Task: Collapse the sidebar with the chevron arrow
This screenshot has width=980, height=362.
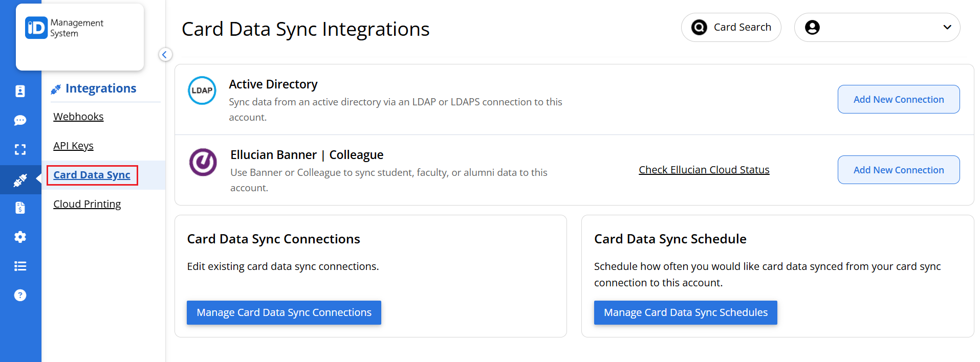Action: click(165, 54)
